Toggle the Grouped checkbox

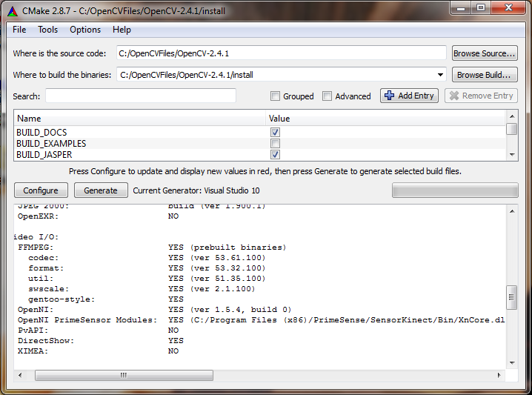point(275,96)
